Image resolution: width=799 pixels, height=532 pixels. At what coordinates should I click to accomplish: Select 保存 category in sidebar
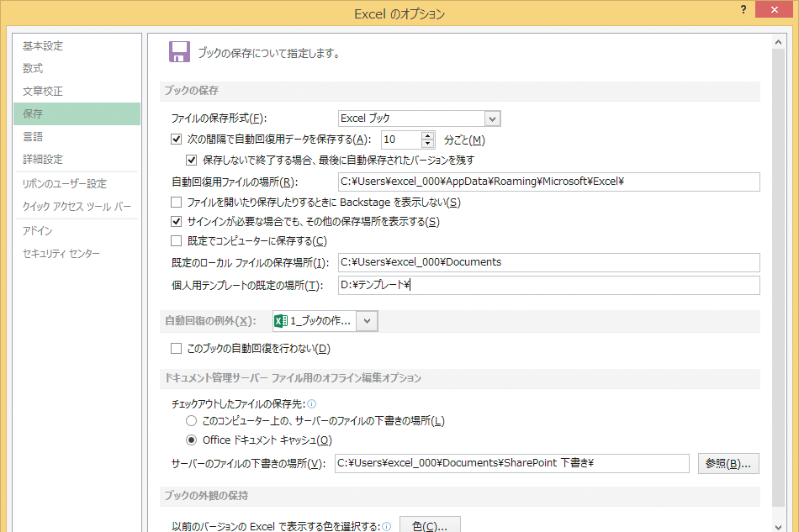tap(77, 113)
